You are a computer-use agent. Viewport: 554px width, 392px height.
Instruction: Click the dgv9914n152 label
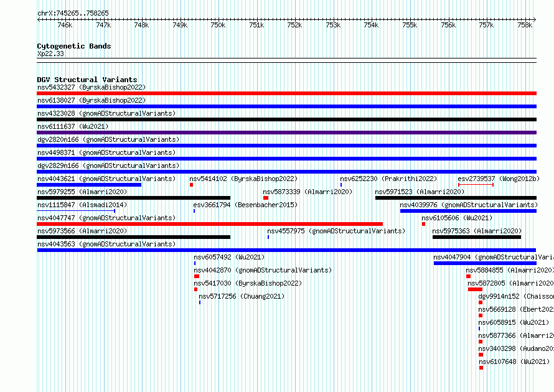[516, 296]
